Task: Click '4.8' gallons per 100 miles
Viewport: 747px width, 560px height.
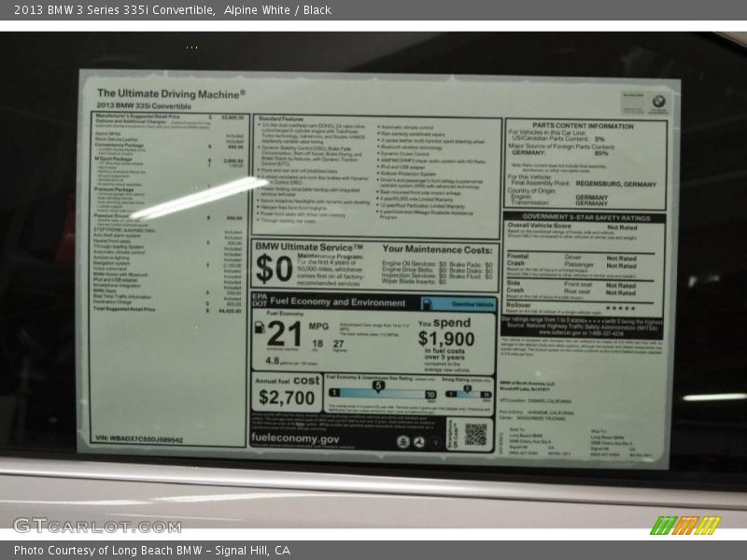Action: [272, 361]
